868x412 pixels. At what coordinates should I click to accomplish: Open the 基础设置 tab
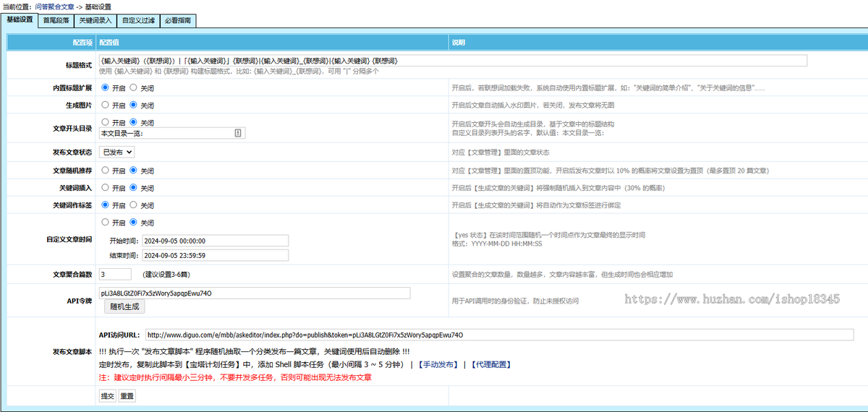click(x=20, y=20)
